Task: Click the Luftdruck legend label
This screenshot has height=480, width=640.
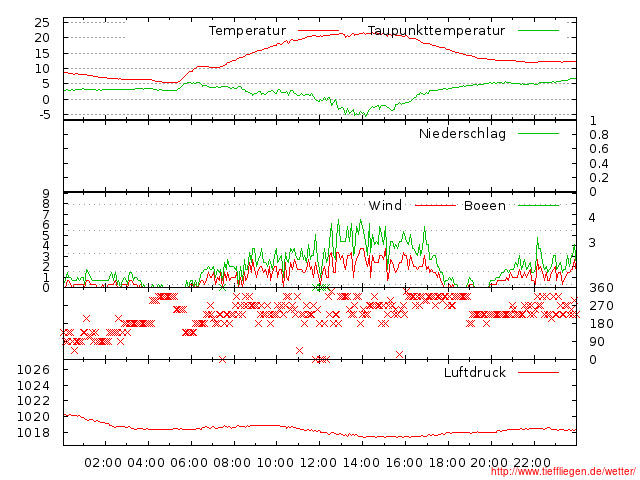Action: tap(475, 372)
